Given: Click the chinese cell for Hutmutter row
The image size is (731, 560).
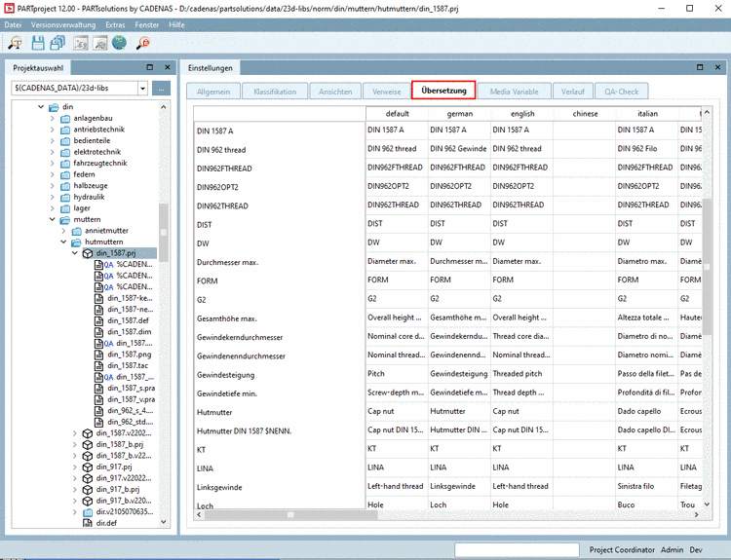Looking at the screenshot, I should point(585,412).
